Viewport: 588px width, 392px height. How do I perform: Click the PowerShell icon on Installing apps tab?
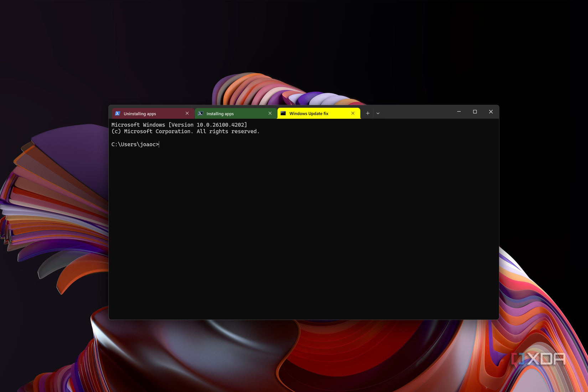pyautogui.click(x=200, y=113)
